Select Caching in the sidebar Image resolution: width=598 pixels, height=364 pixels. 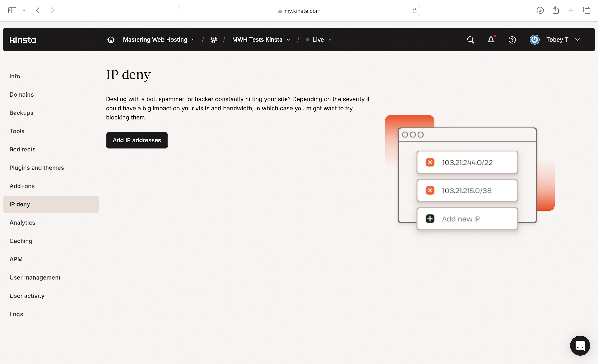click(21, 241)
